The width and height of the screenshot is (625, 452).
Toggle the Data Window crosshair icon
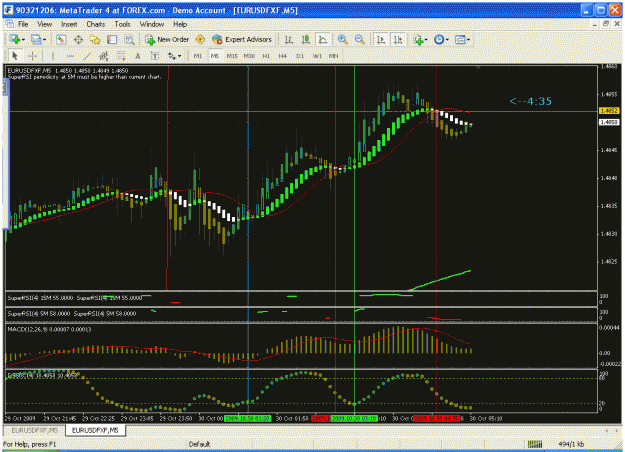tap(78, 39)
